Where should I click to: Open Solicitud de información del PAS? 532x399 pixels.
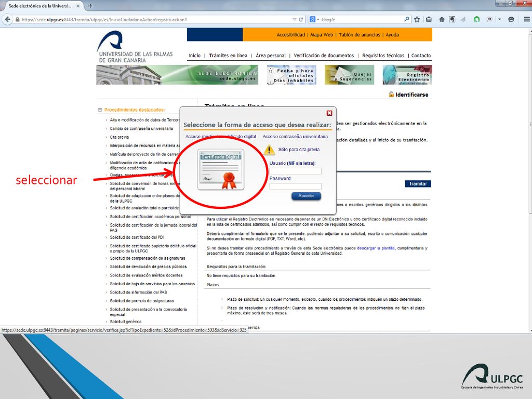(x=138, y=292)
